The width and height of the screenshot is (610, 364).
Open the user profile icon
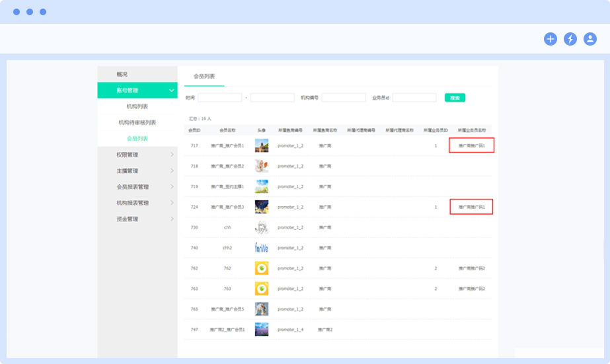tap(590, 39)
